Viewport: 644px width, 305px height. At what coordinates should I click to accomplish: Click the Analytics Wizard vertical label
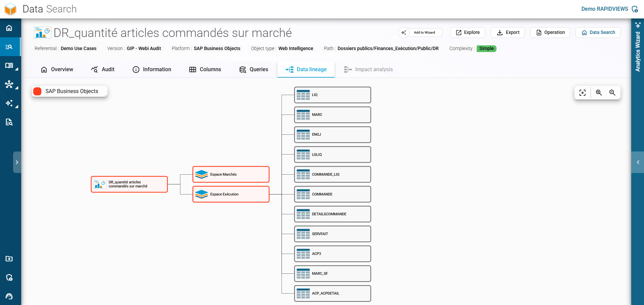[x=638, y=51]
